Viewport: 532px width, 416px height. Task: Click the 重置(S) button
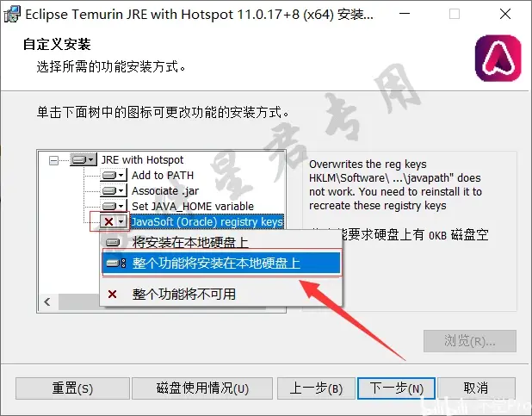72,388
